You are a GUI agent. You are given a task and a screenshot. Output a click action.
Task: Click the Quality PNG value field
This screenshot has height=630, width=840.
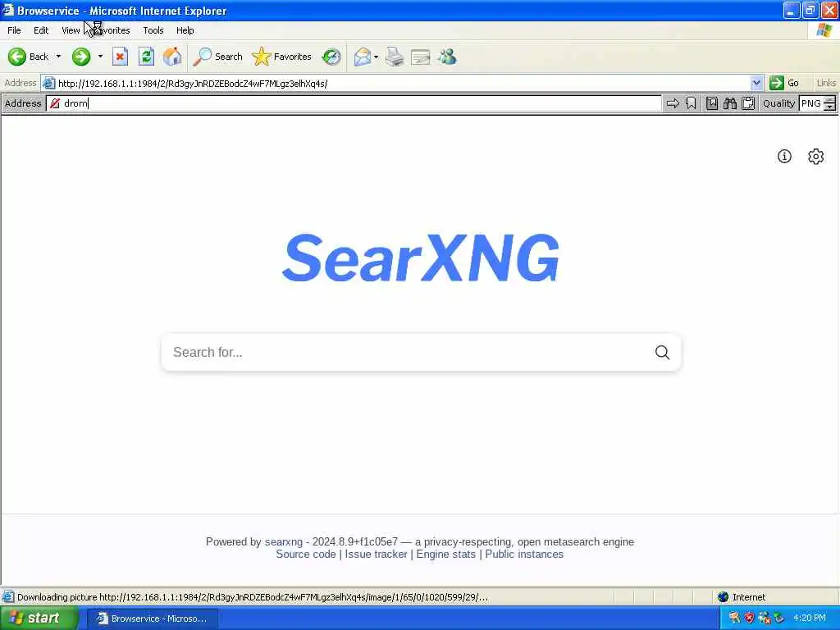coord(811,103)
